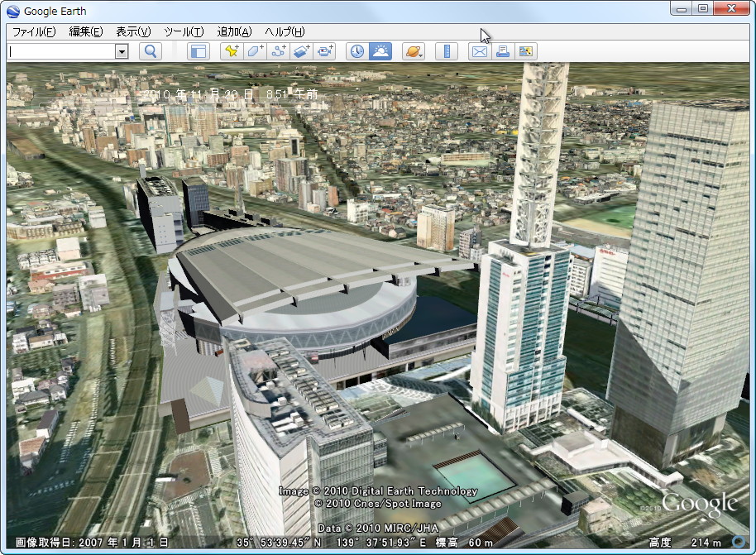Disable the sunlight effect toggle

(379, 50)
